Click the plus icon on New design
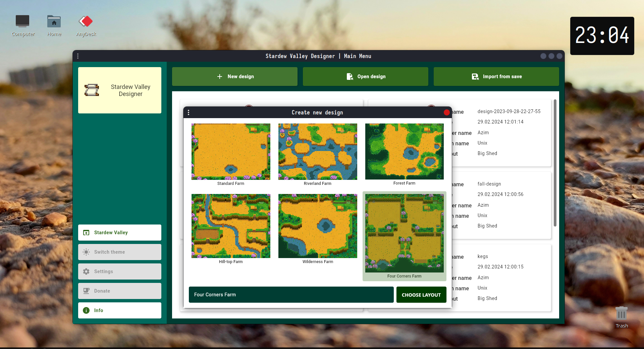 220,77
